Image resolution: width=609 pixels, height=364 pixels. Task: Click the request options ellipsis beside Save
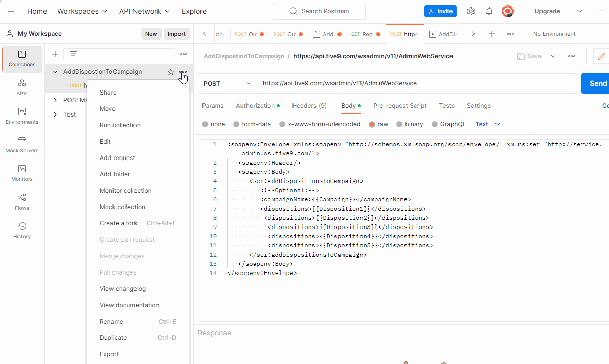point(572,56)
